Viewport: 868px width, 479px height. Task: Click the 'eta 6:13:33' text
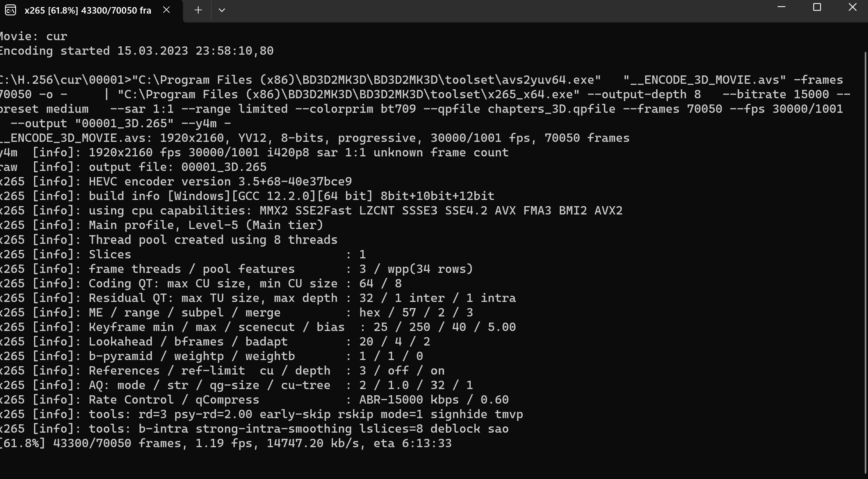[412, 443]
